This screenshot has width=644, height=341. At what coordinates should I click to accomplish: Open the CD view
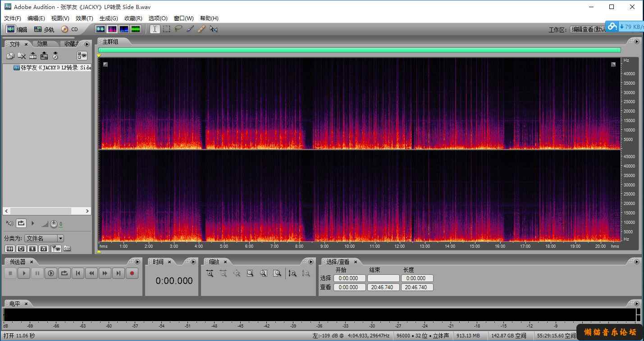pos(69,29)
